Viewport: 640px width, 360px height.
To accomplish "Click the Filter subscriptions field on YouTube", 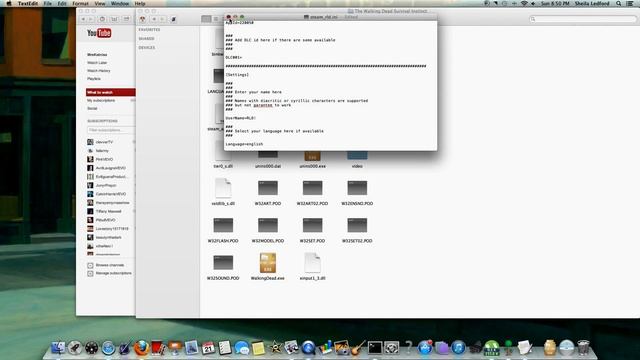I will tap(111, 130).
